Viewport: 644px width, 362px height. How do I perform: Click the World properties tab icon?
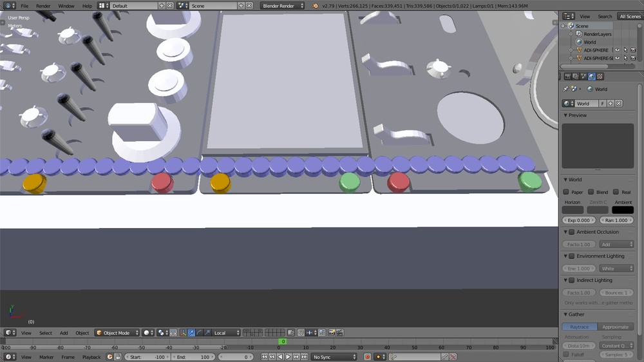[591, 77]
